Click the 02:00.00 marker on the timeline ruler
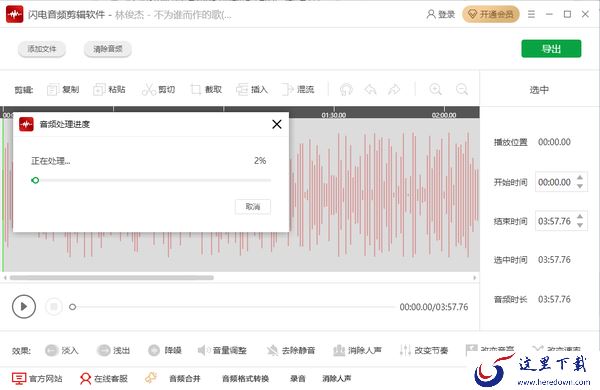 pyautogui.click(x=444, y=115)
